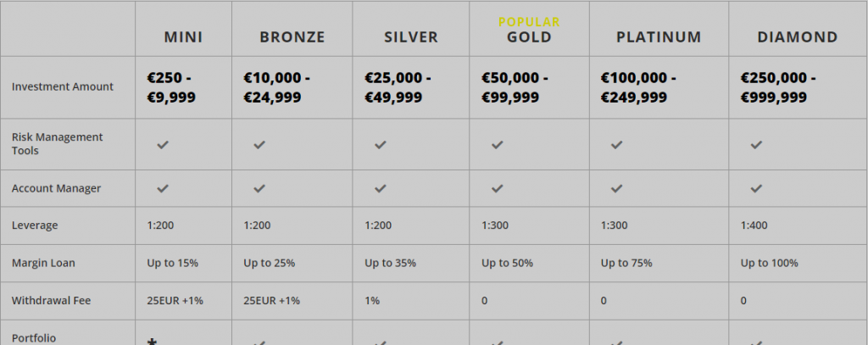Click the Diamond leverage 1:400 cell
The width and height of the screenshot is (868, 345).
click(x=754, y=225)
